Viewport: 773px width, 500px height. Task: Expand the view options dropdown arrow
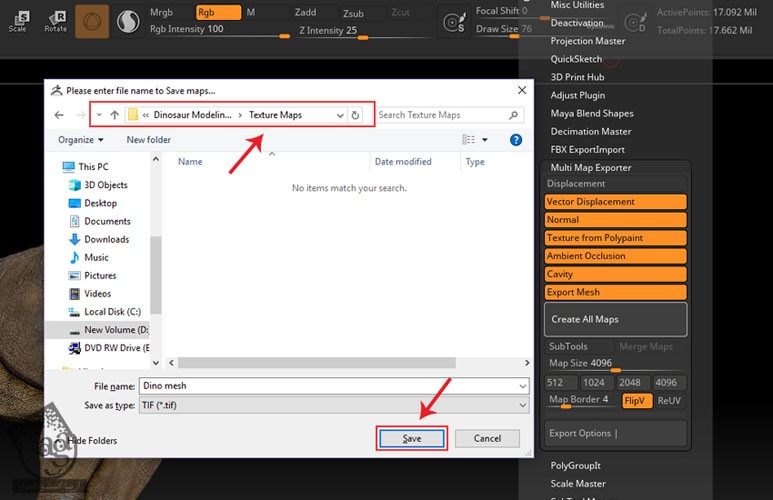[x=485, y=140]
